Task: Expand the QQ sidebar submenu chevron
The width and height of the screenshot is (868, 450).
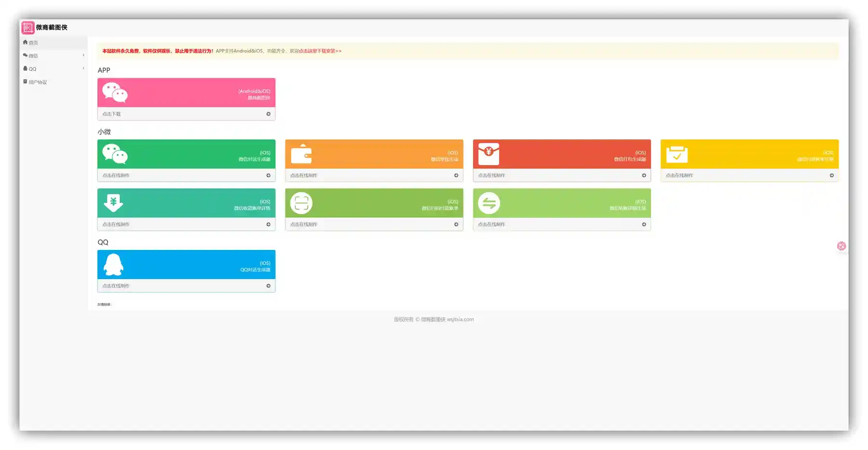Action: 83,68
